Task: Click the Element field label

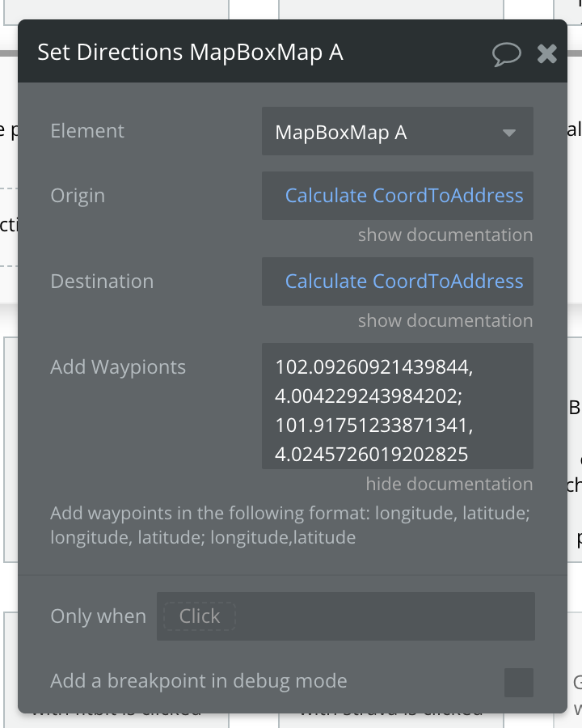Action: (x=87, y=131)
